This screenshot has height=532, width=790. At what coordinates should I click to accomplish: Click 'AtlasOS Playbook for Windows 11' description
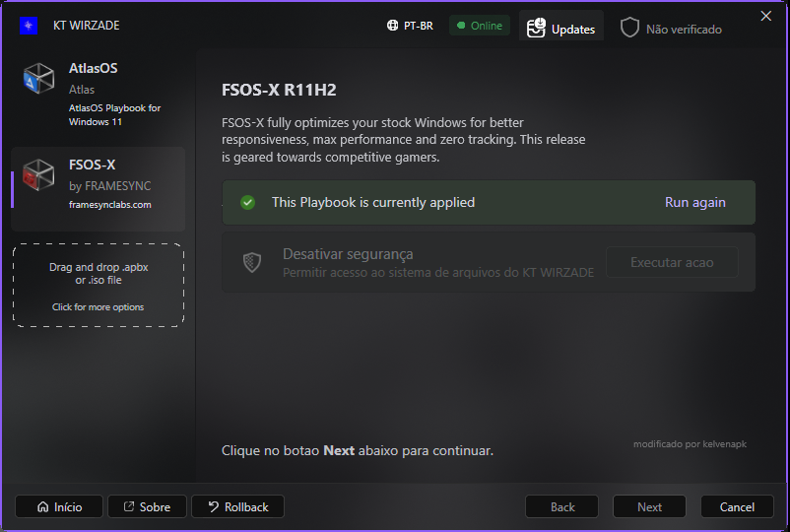115,115
